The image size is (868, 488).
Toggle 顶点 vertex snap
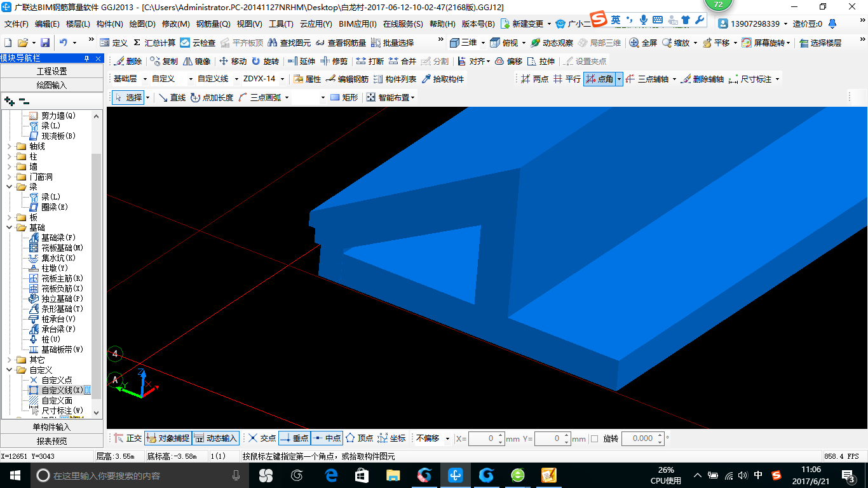coord(359,438)
